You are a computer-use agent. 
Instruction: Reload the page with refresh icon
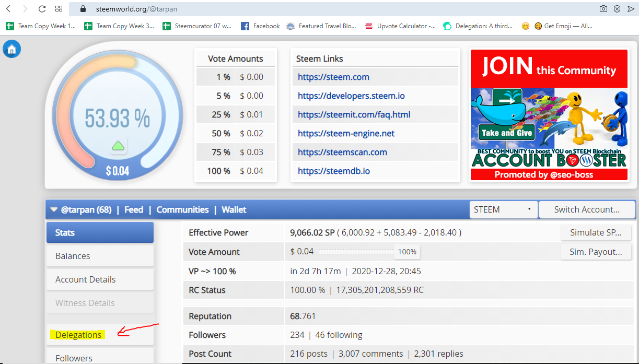click(x=42, y=9)
